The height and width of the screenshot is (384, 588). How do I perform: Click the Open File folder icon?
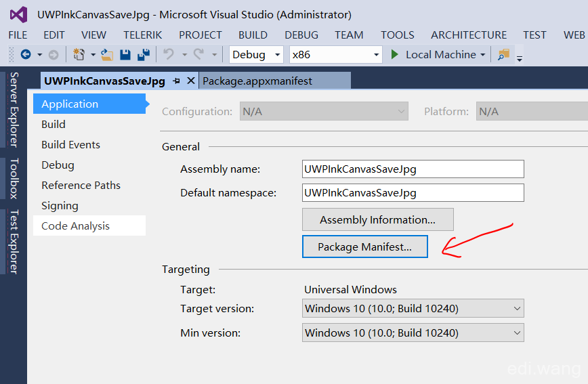coord(107,55)
